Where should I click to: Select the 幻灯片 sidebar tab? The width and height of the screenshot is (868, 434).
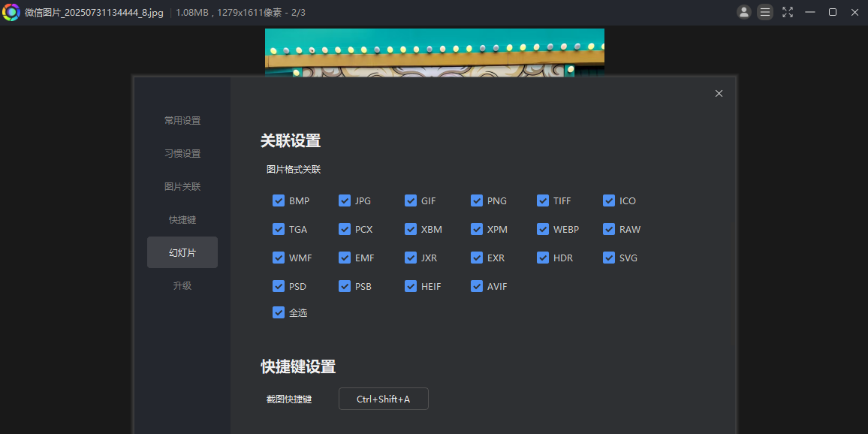tap(182, 252)
